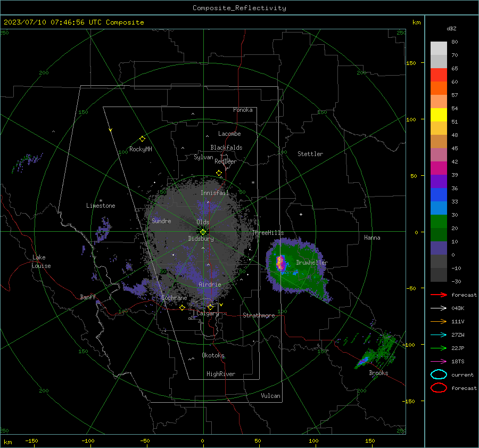
Task: Click the yellow radar-site diamond between Olds and Didsbury
Action: [203, 232]
